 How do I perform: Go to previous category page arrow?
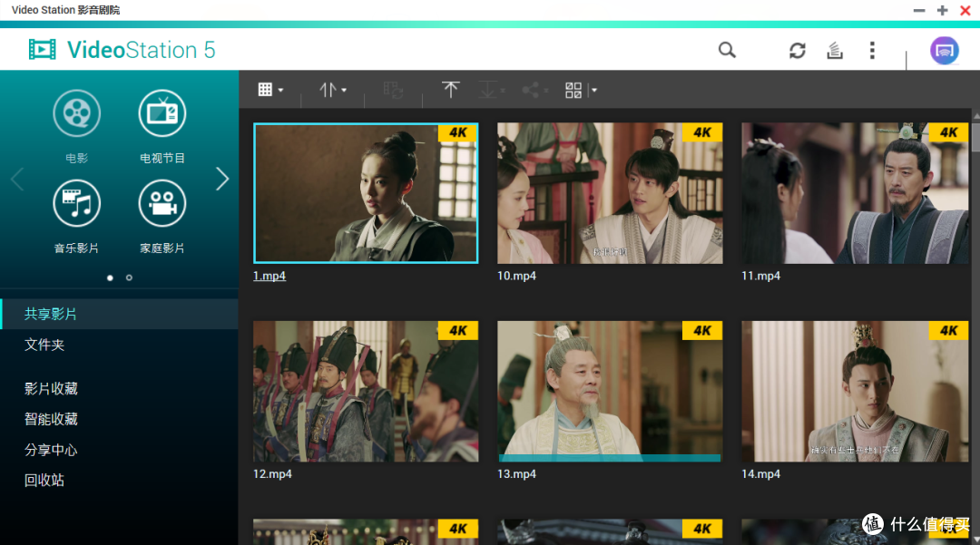pyautogui.click(x=17, y=180)
